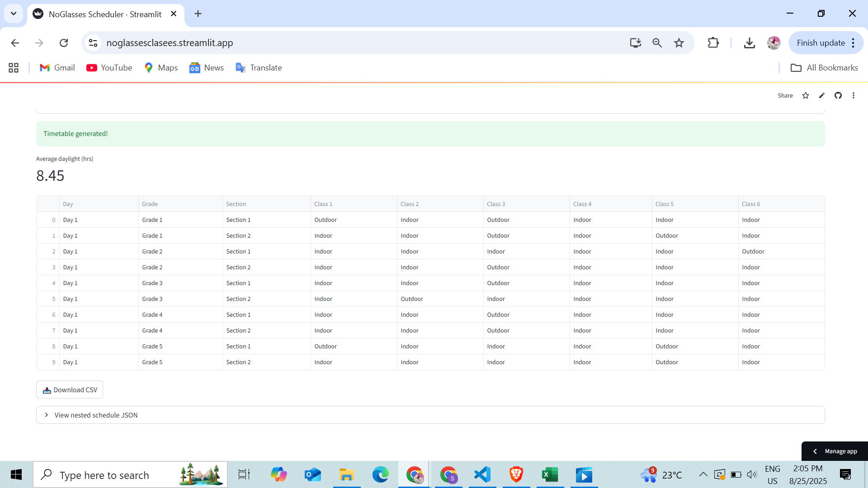This screenshot has width=868, height=488.
Task: Switch to NoGlasses Scheduler tab
Action: 105,14
